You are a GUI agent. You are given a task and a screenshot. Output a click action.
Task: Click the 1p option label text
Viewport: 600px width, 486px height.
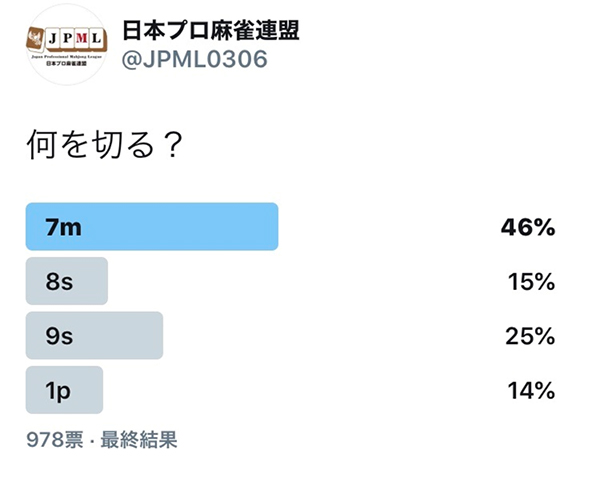tap(58, 391)
